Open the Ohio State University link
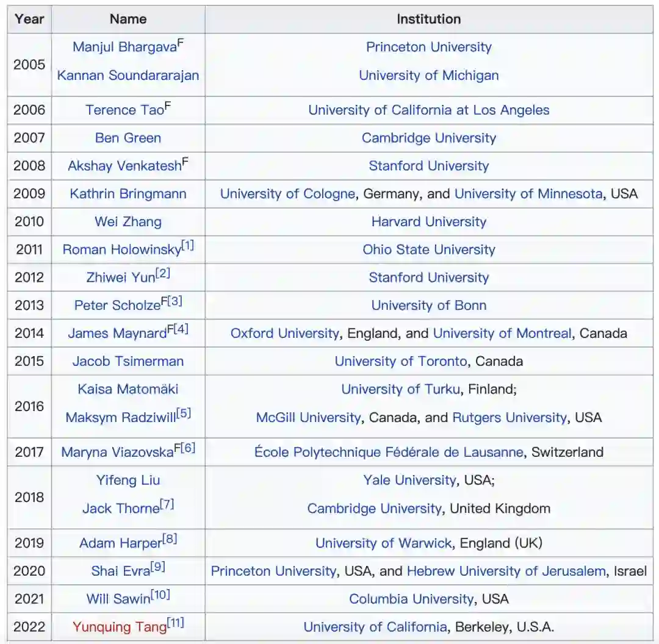This screenshot has width=659, height=644. (429, 249)
